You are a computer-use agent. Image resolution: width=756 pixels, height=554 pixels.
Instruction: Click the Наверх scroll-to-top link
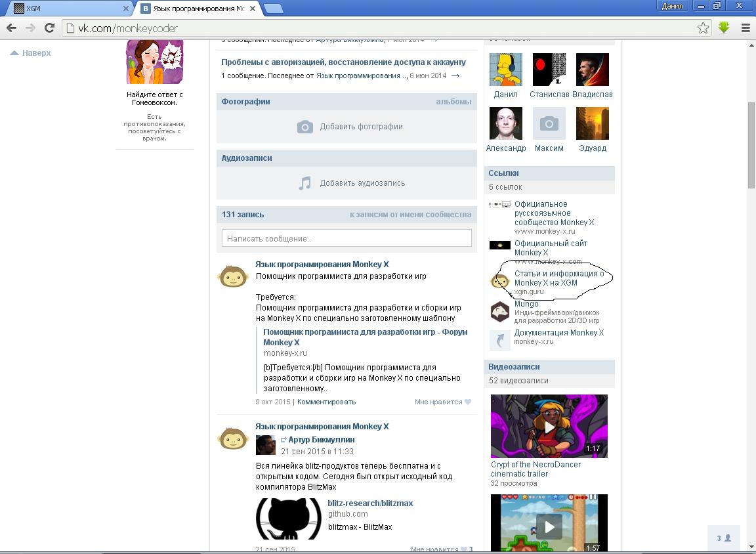click(x=30, y=53)
